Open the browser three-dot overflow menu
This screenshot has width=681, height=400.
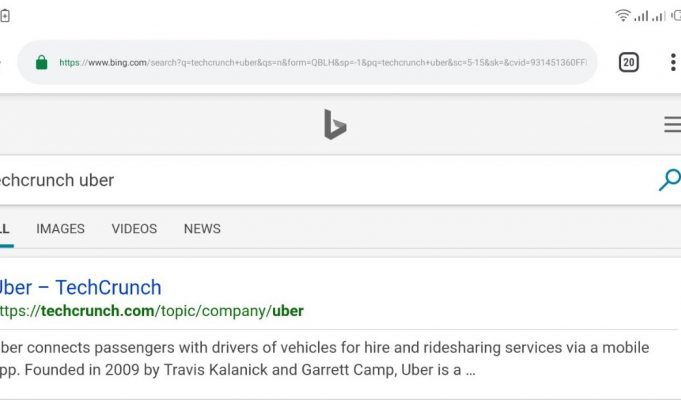(673, 63)
